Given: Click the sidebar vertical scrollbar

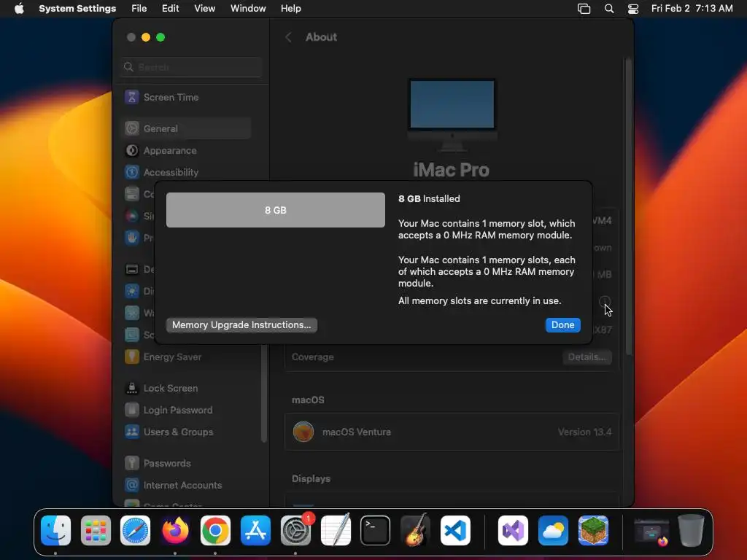Looking at the screenshot, I should coord(264,393).
